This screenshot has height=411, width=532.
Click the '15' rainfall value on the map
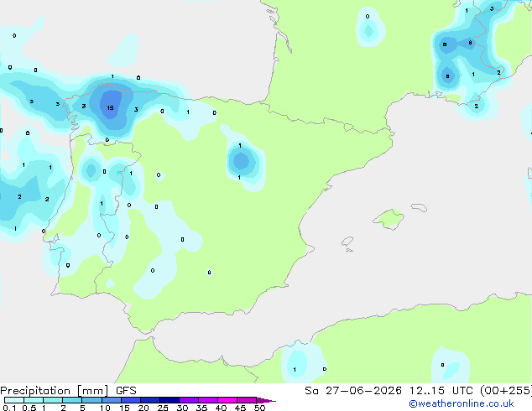tap(110, 108)
